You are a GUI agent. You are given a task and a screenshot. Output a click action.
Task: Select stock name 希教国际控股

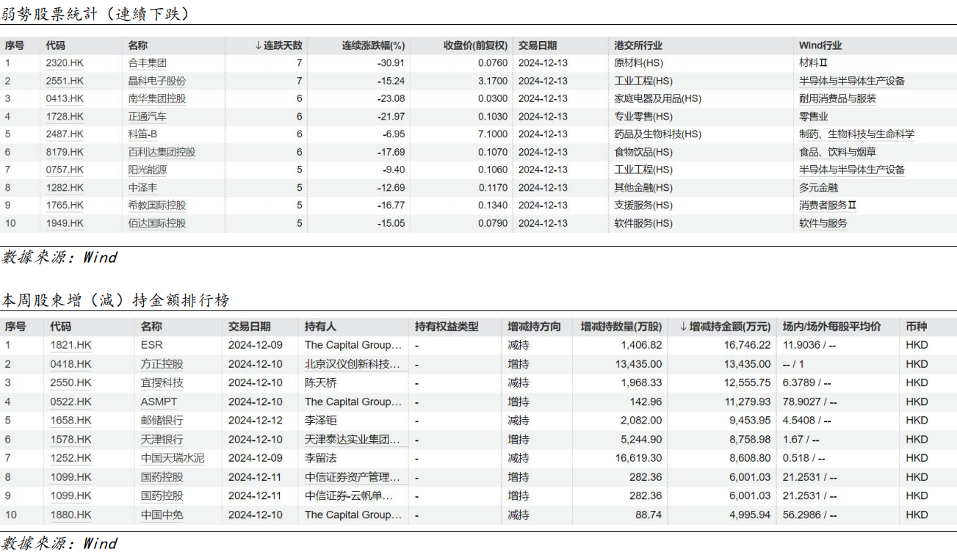(x=156, y=206)
